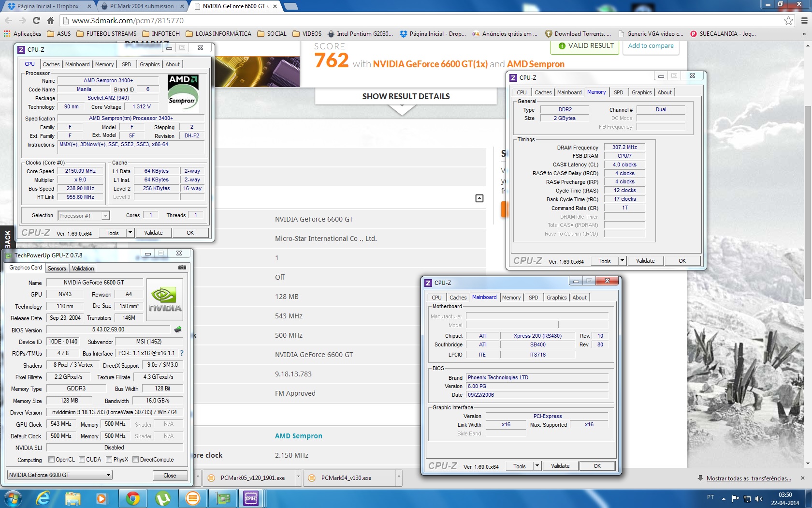
Task: Open the orange round app in the taskbar
Action: tap(193, 498)
